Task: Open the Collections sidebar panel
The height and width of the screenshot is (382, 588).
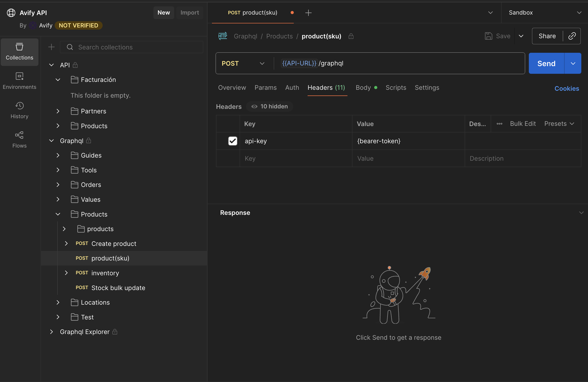Action: pos(19,52)
